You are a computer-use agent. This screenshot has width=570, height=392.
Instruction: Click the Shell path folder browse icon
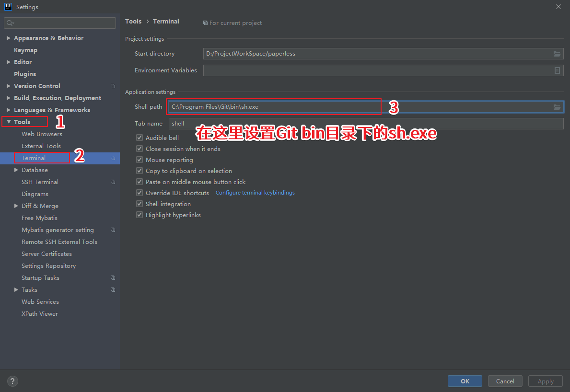click(557, 107)
